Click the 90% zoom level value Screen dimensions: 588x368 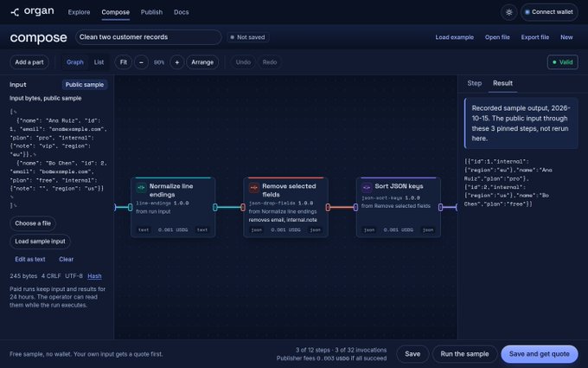[159, 62]
